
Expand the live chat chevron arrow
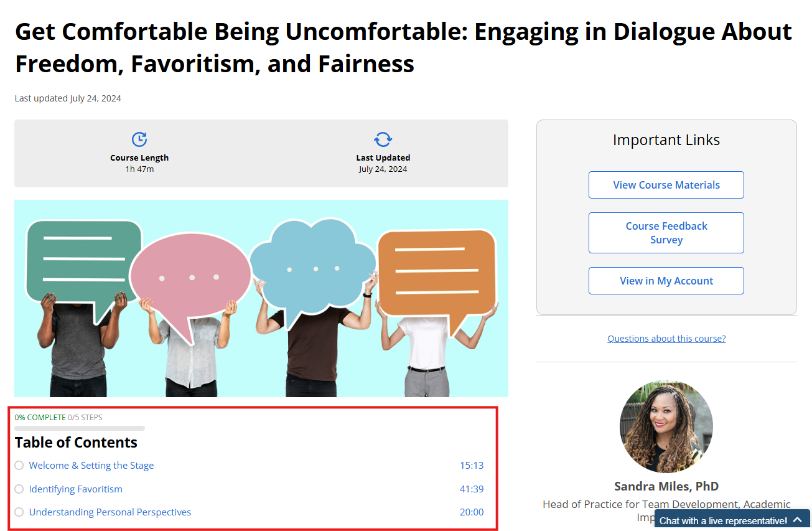[x=798, y=520]
